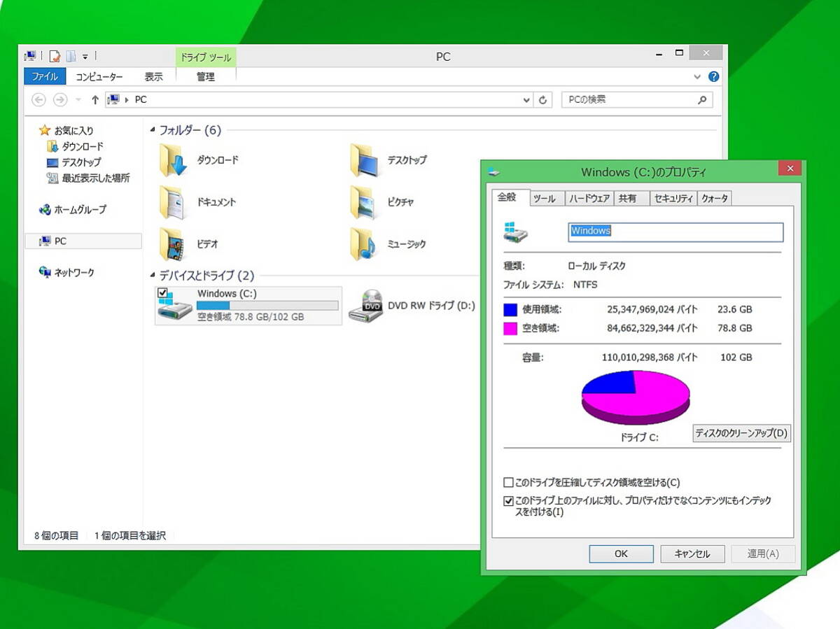Switch to the ハードウェア properties tab

pyautogui.click(x=589, y=199)
